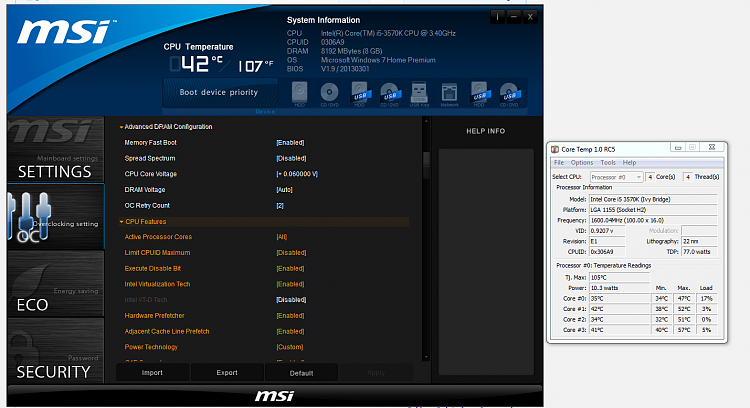Screen dimensions: 750x408
Task: Click the Core Temp title bar app icon
Action: (555, 149)
